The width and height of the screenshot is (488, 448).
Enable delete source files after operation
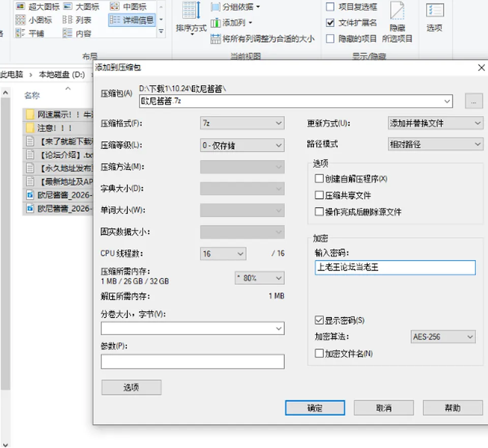pos(319,211)
